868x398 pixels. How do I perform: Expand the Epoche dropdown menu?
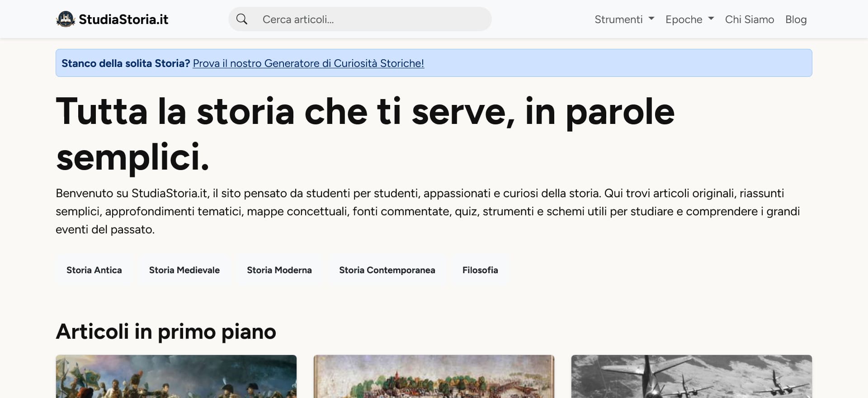(689, 19)
